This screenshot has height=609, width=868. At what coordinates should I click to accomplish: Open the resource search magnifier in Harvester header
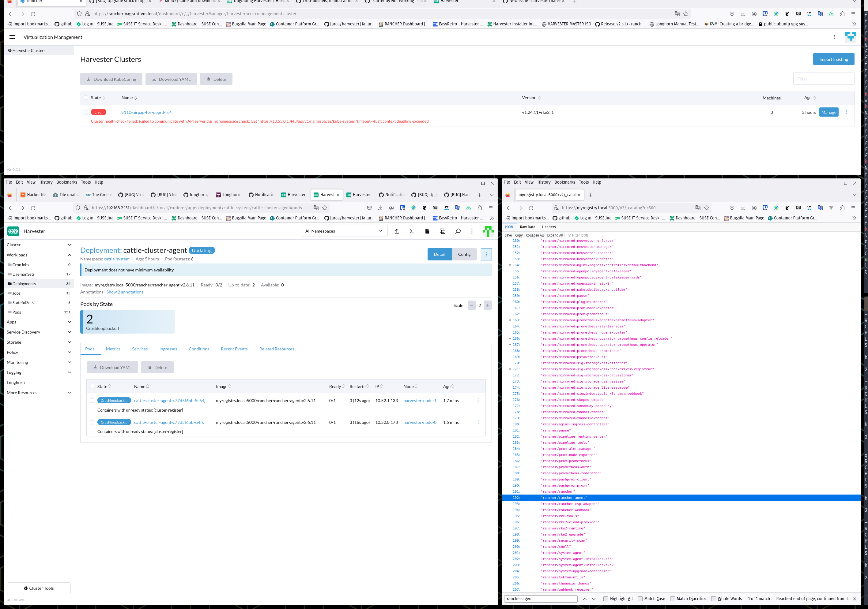tap(458, 231)
